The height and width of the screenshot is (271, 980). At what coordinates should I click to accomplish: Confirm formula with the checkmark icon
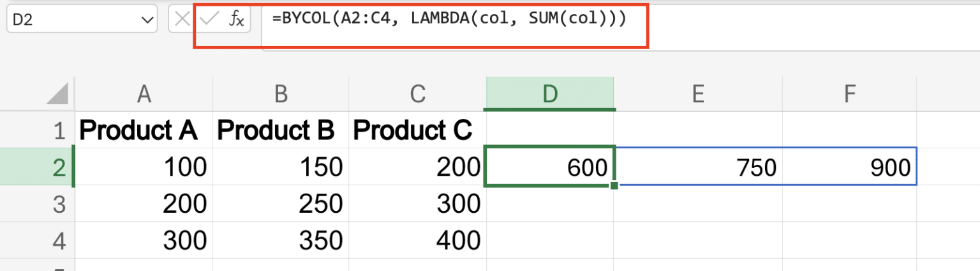point(209,20)
